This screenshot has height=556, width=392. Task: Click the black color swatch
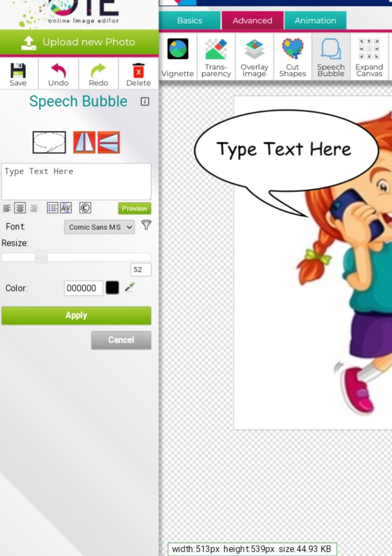point(112,288)
